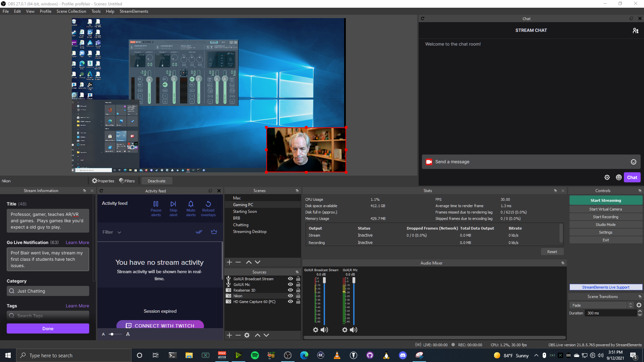The height and width of the screenshot is (362, 644).
Task: Open scene transition properties gear
Action: pos(639,305)
